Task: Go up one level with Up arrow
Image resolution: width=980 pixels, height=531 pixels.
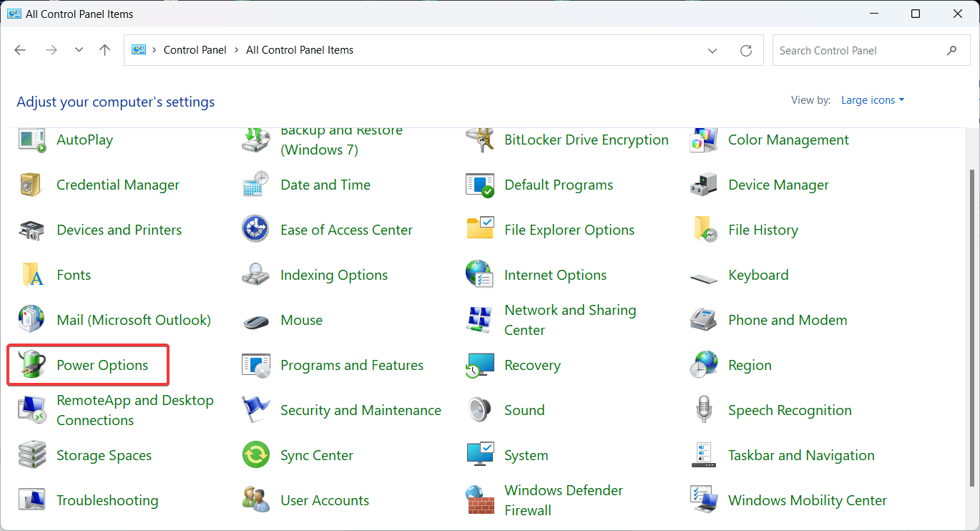Action: tap(105, 50)
